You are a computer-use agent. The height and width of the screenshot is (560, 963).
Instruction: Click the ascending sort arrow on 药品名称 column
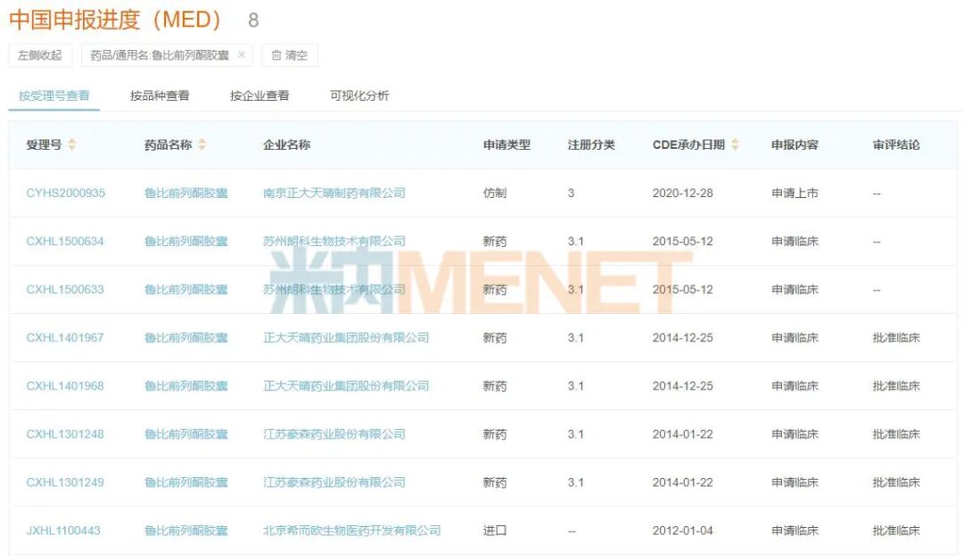pos(202,141)
